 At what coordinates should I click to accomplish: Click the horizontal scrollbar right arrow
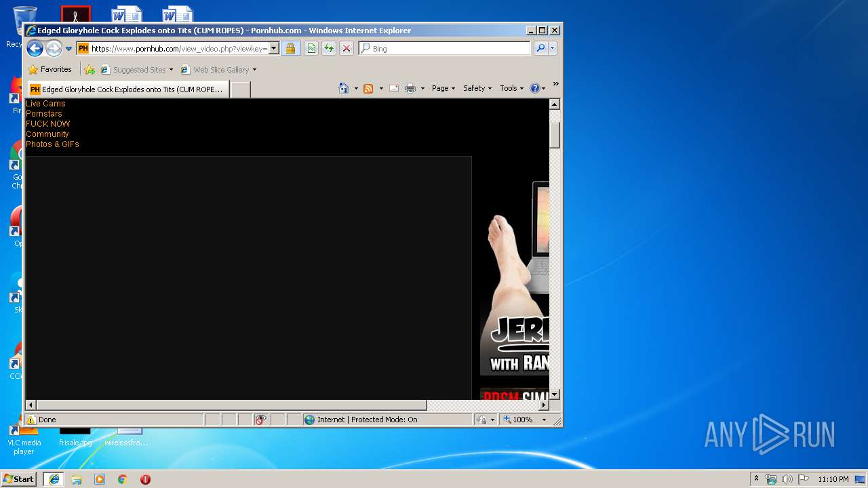543,405
